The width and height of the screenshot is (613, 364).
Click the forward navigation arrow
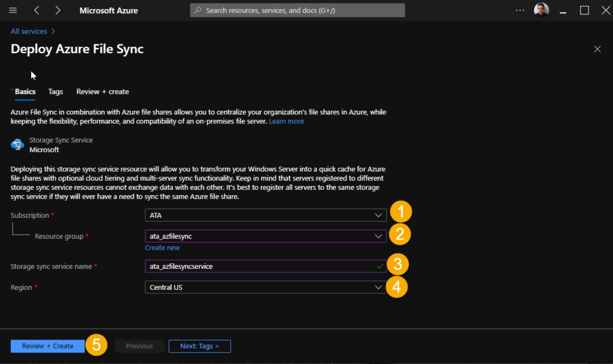click(57, 10)
